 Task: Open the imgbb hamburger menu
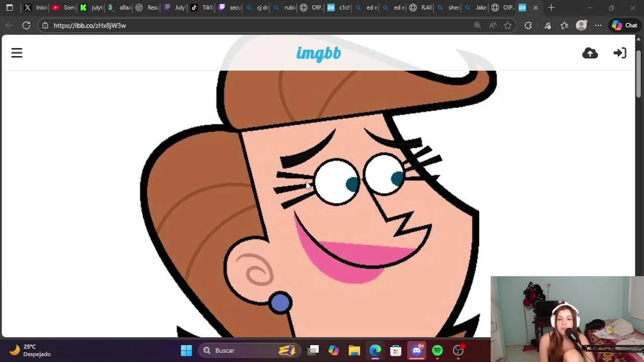(x=17, y=53)
